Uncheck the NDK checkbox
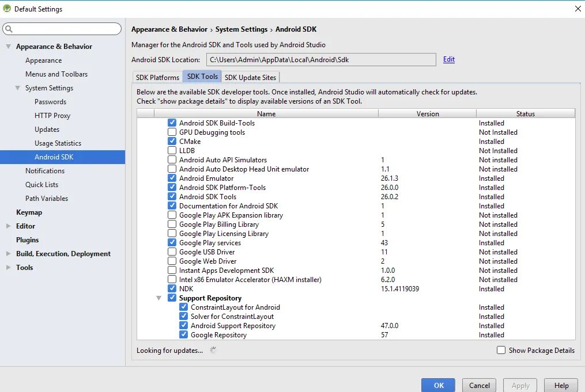585x392 pixels. [172, 288]
